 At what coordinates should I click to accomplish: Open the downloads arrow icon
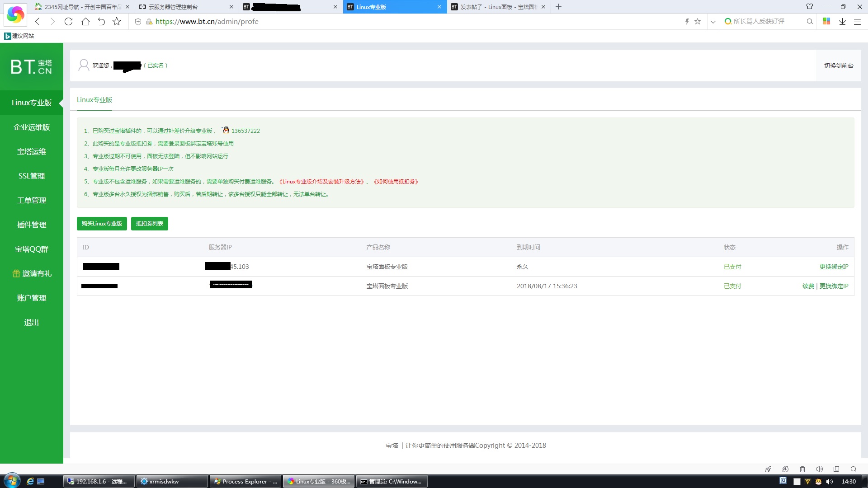[842, 21]
